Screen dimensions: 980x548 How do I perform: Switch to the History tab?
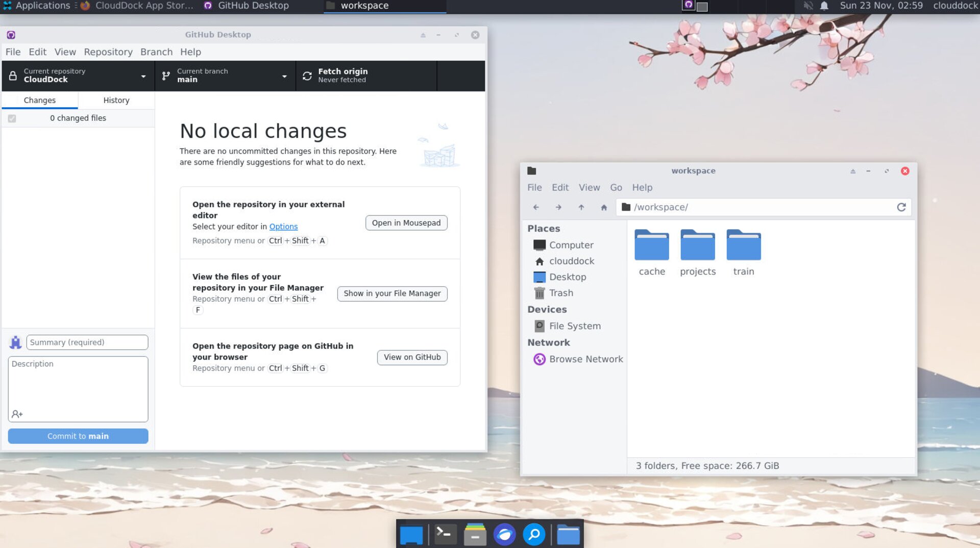(x=116, y=101)
